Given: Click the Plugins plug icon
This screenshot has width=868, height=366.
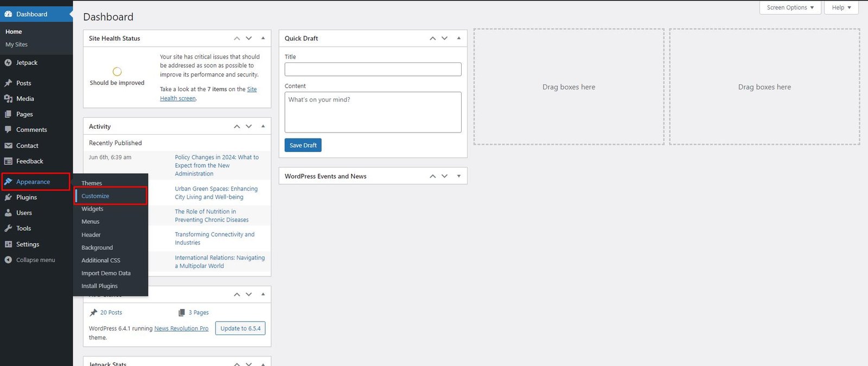Looking at the screenshot, I should (8, 198).
